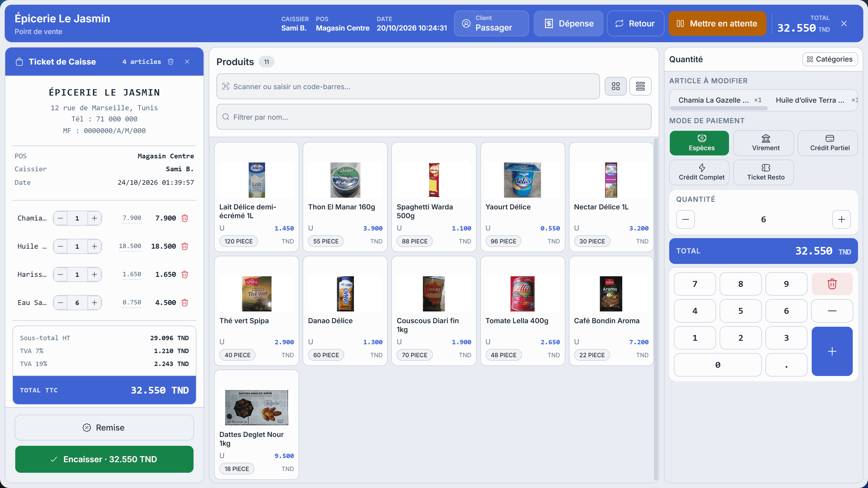Choose Crédit Partiel payment mode

tap(828, 143)
